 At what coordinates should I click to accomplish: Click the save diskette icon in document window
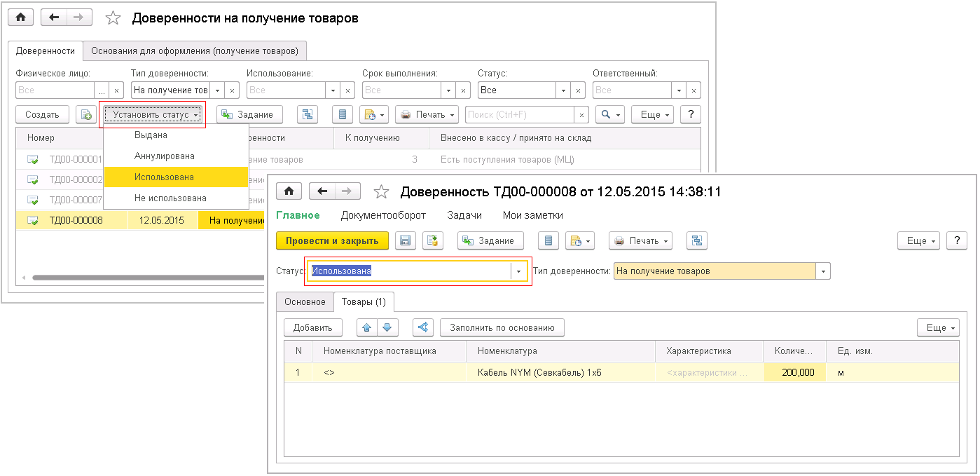[405, 240]
